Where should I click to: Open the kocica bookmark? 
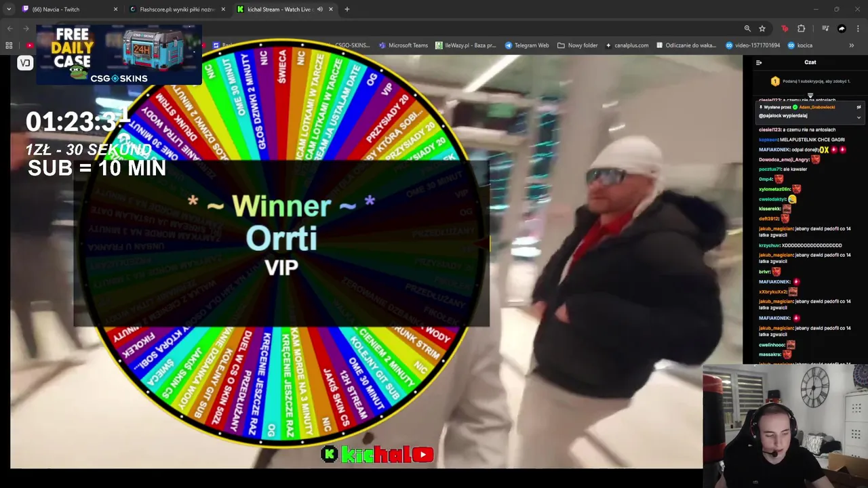800,45
